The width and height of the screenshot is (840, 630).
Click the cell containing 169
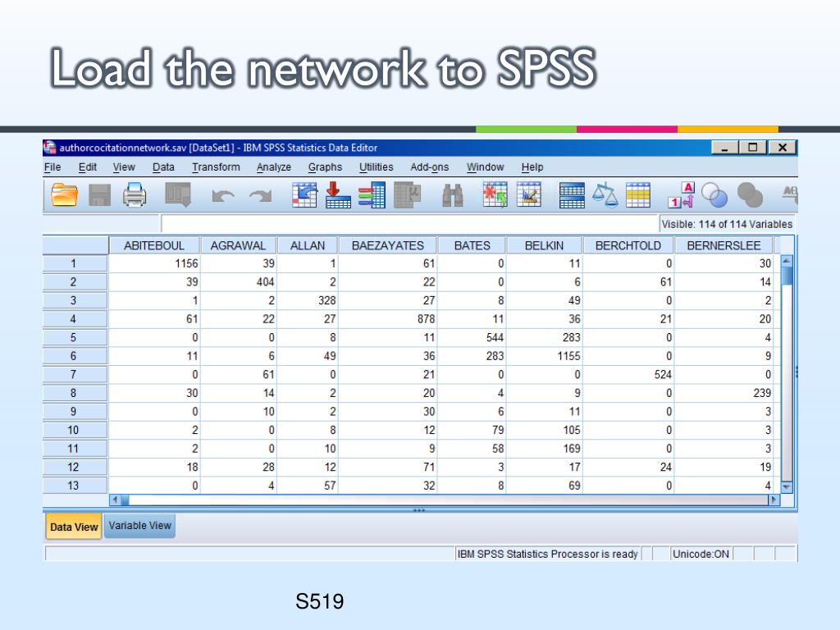[545, 449]
